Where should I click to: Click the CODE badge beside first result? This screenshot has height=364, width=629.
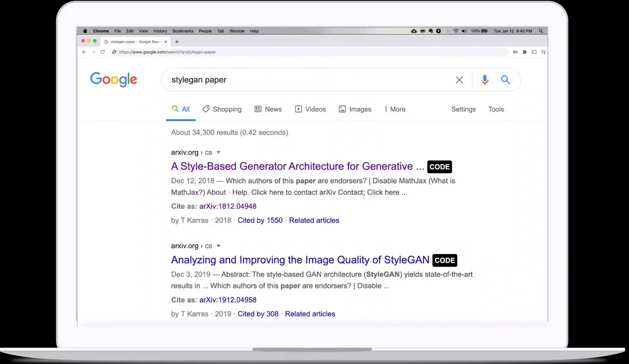(x=439, y=167)
